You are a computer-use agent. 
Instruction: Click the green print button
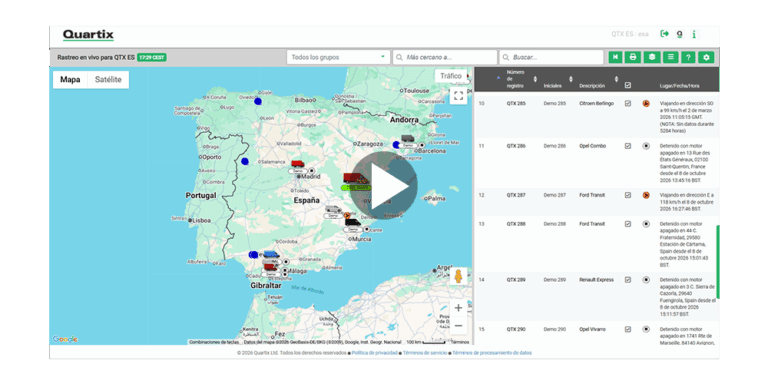pos(633,57)
